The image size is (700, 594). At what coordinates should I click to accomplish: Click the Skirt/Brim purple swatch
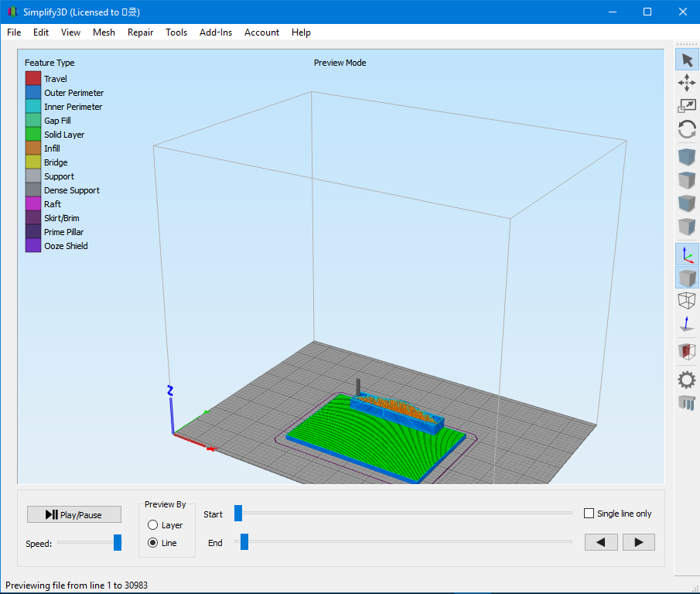(x=33, y=218)
